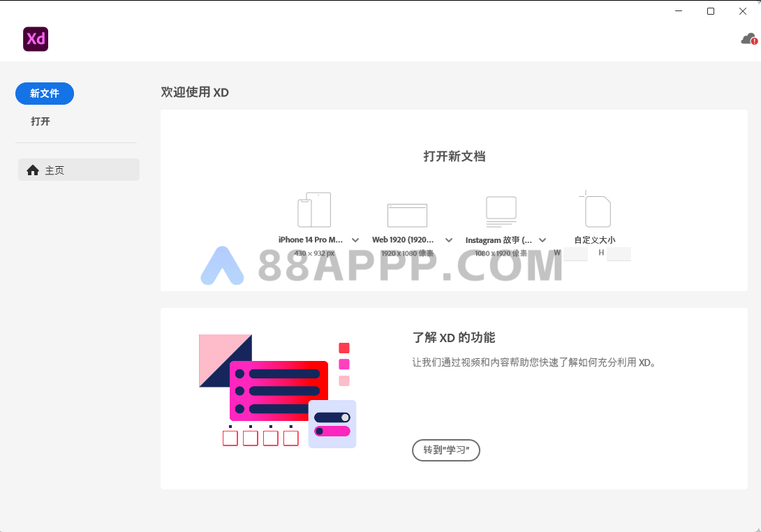Image resolution: width=761 pixels, height=532 pixels.
Task: Select the Web 1920 browser artboard icon
Action: (407, 215)
